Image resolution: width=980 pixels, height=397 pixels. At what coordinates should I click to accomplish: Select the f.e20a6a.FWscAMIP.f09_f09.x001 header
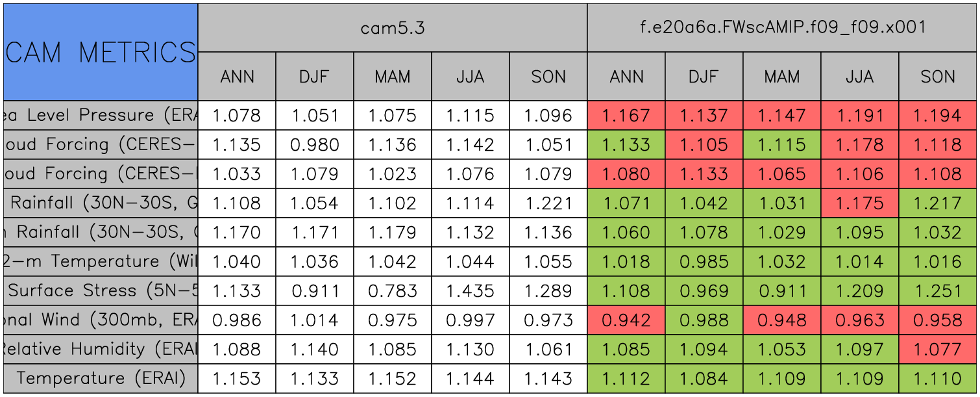[782, 28]
